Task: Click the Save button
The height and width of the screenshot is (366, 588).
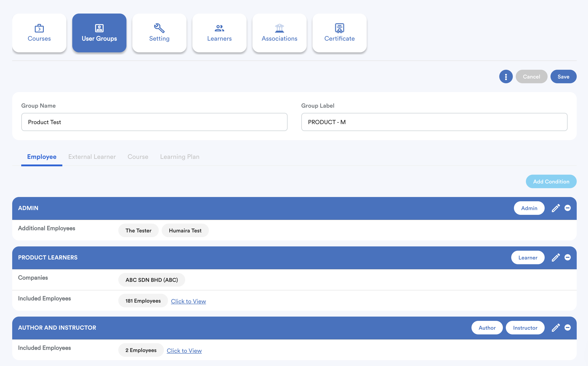Action: (x=563, y=77)
